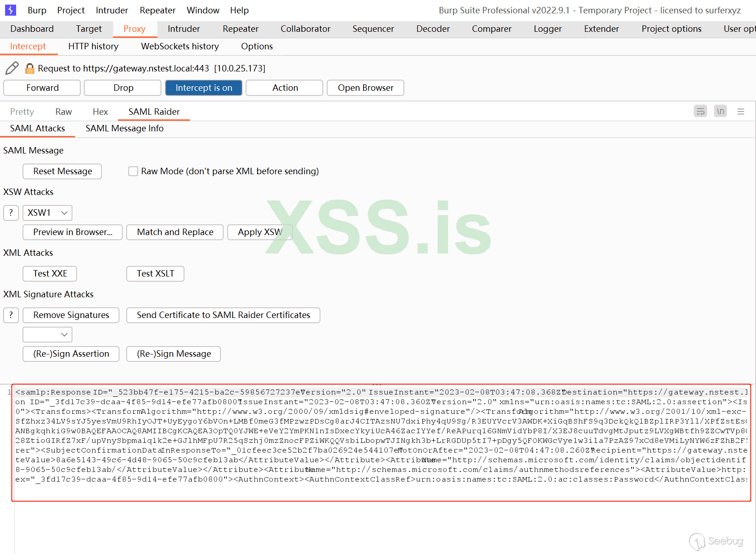The height and width of the screenshot is (554, 756).
Task: Click the XSW Attacks help question button
Action: (x=11, y=212)
